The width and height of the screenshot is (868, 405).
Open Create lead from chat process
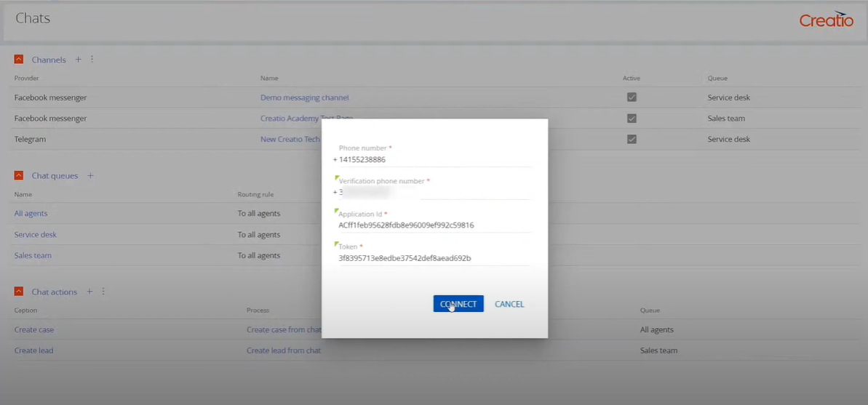tap(284, 350)
